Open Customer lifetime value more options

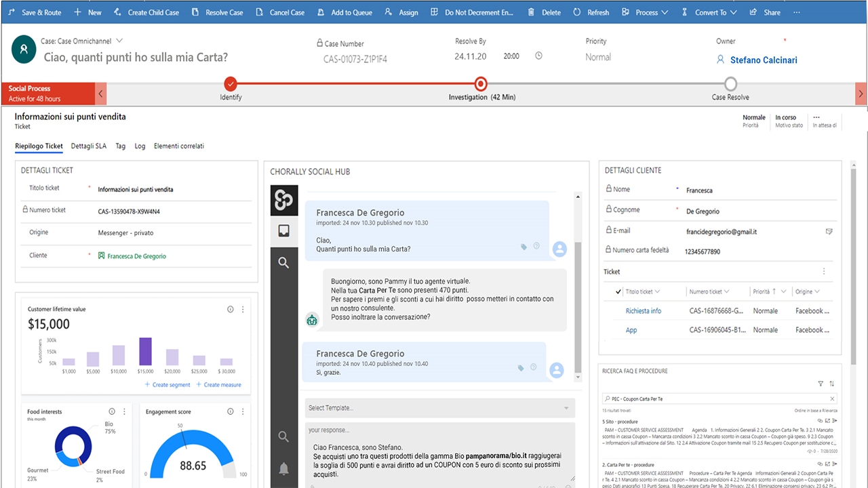coord(243,309)
